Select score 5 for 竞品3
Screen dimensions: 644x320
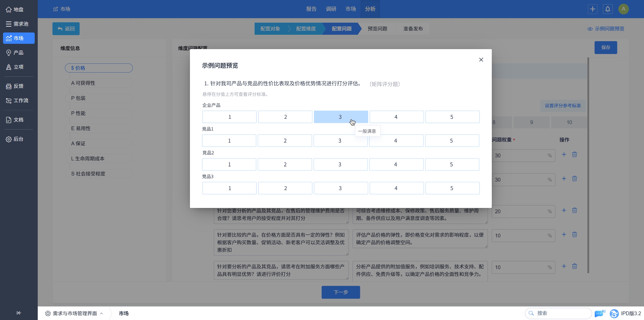click(452, 188)
